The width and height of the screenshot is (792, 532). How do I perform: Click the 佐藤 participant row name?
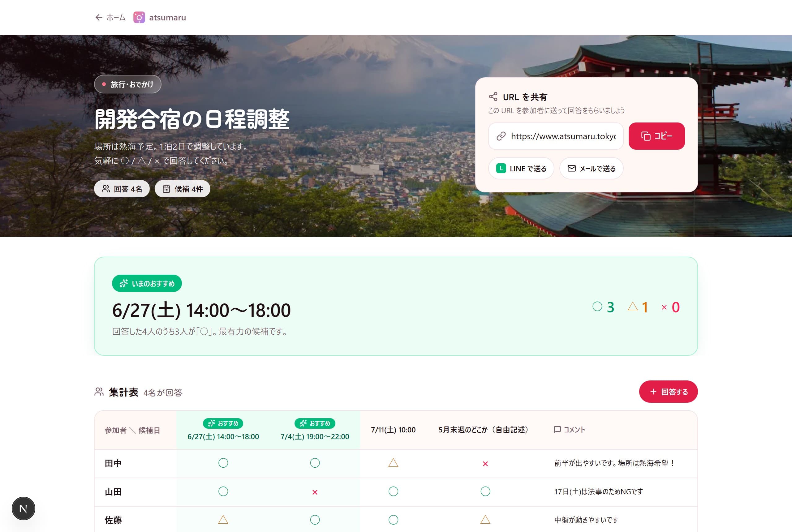(113, 520)
